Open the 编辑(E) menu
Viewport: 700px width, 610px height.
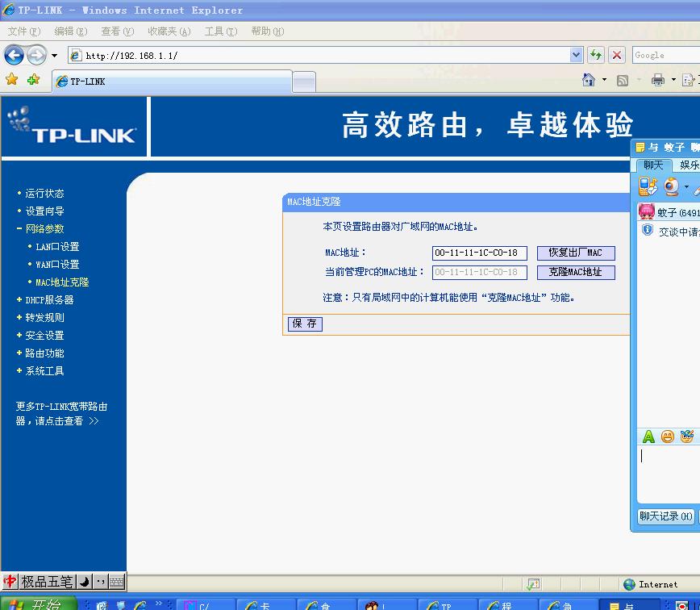[x=70, y=31]
